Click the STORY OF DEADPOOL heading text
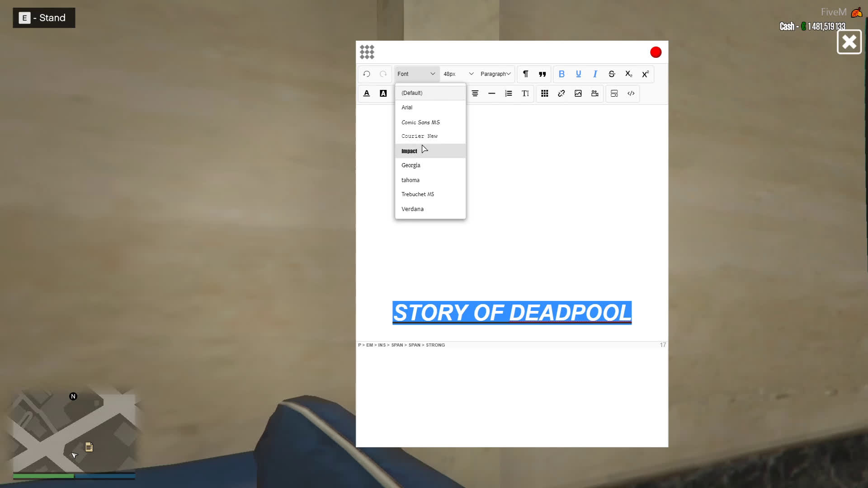 click(x=512, y=313)
